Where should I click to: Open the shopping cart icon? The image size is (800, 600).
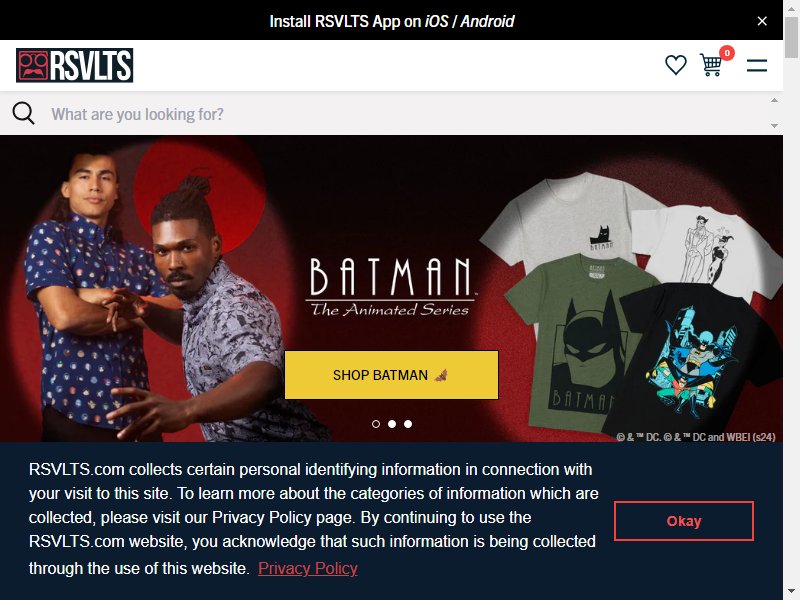point(710,65)
